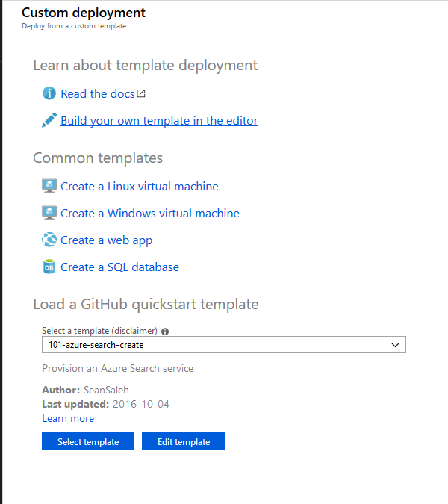The height and width of the screenshot is (504, 448).
Task: Choose Create a web app template
Action: click(106, 240)
